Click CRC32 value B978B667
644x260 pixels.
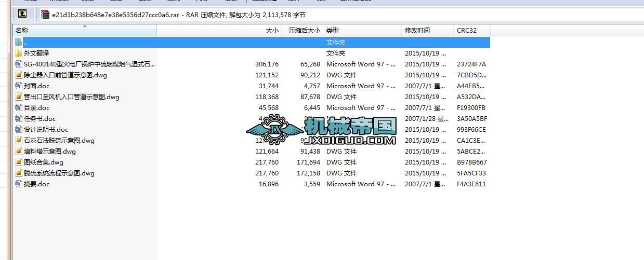click(472, 162)
